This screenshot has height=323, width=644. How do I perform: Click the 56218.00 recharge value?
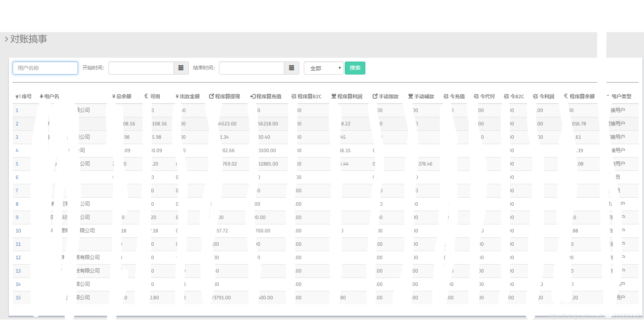point(268,124)
